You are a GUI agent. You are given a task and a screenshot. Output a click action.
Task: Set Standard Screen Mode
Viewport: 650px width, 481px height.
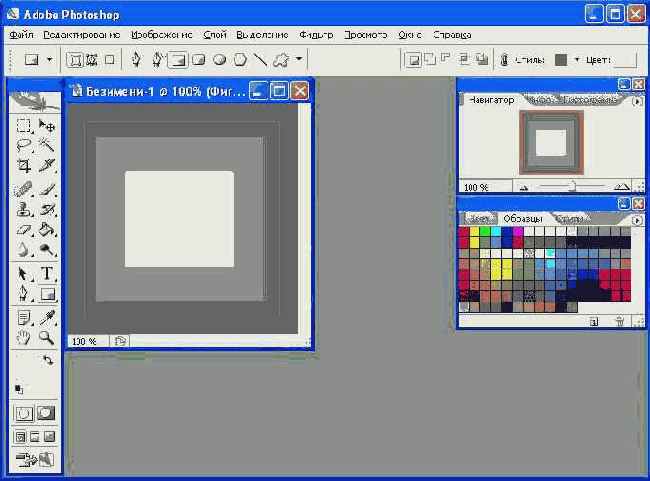click(20, 437)
